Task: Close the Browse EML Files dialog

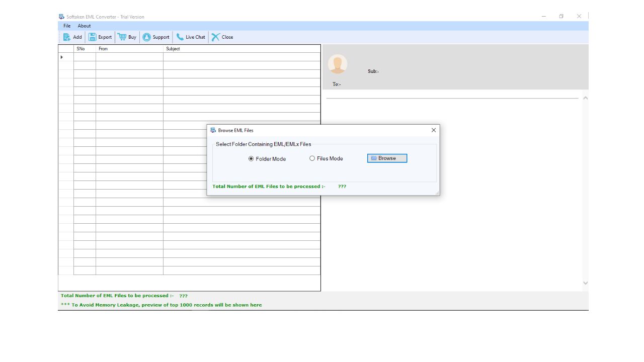Action: tap(434, 130)
